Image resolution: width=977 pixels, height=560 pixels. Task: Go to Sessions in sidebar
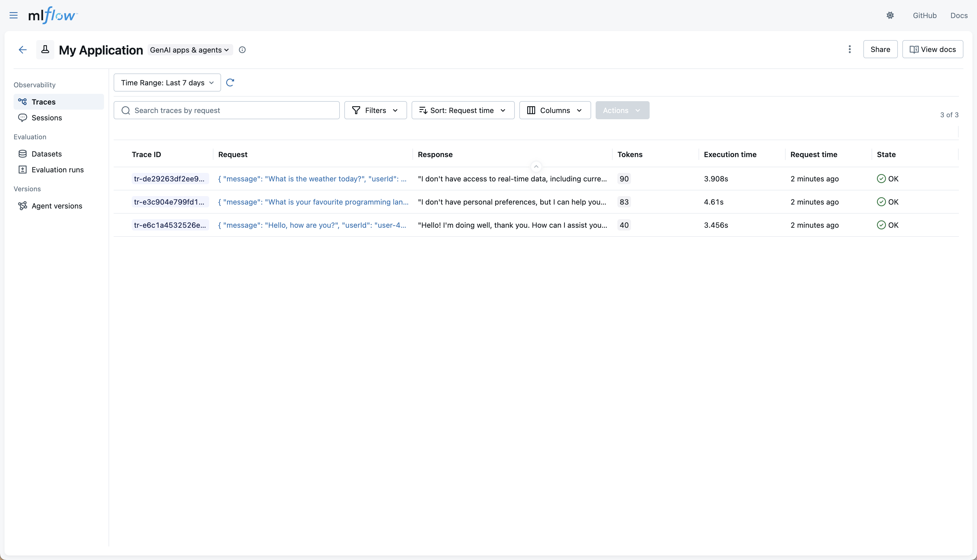[x=47, y=118]
